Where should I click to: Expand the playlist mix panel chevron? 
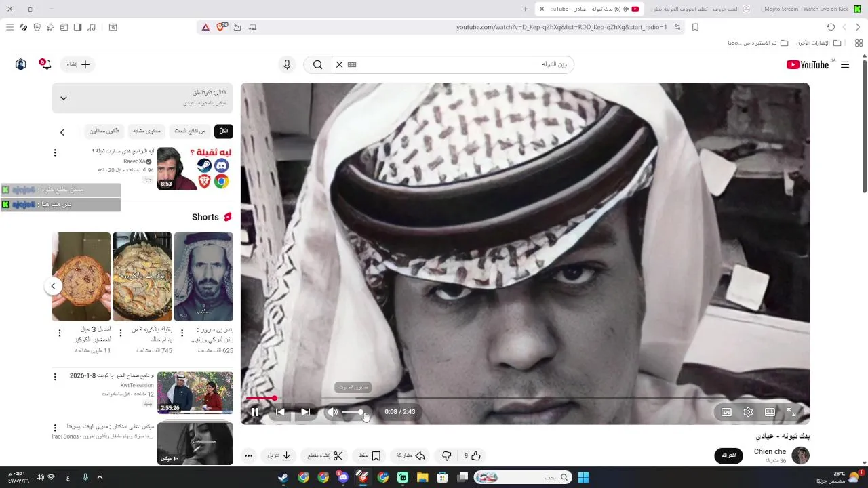pyautogui.click(x=63, y=98)
